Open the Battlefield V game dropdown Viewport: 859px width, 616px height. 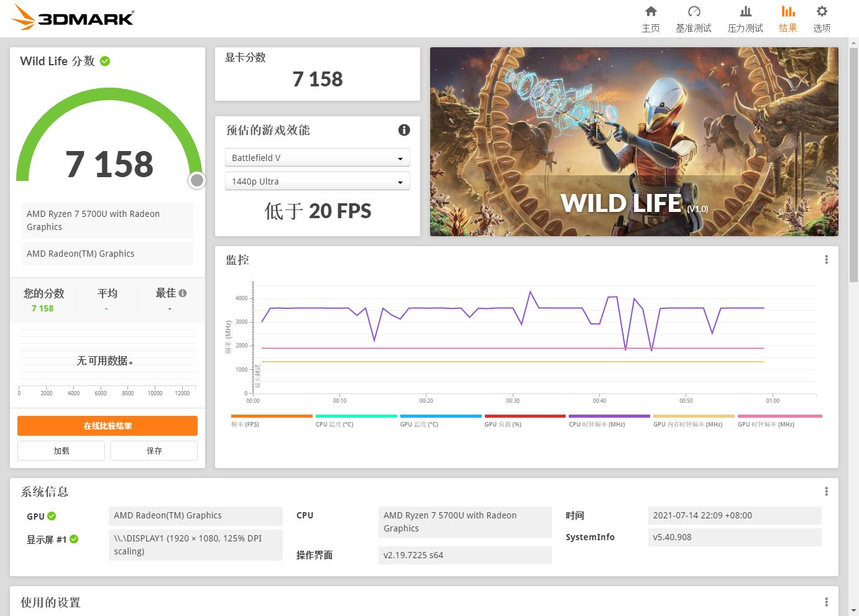coord(317,157)
